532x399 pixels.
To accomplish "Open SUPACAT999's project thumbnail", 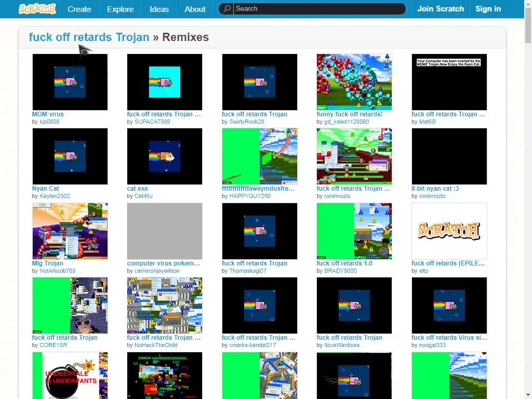I will pos(165,82).
